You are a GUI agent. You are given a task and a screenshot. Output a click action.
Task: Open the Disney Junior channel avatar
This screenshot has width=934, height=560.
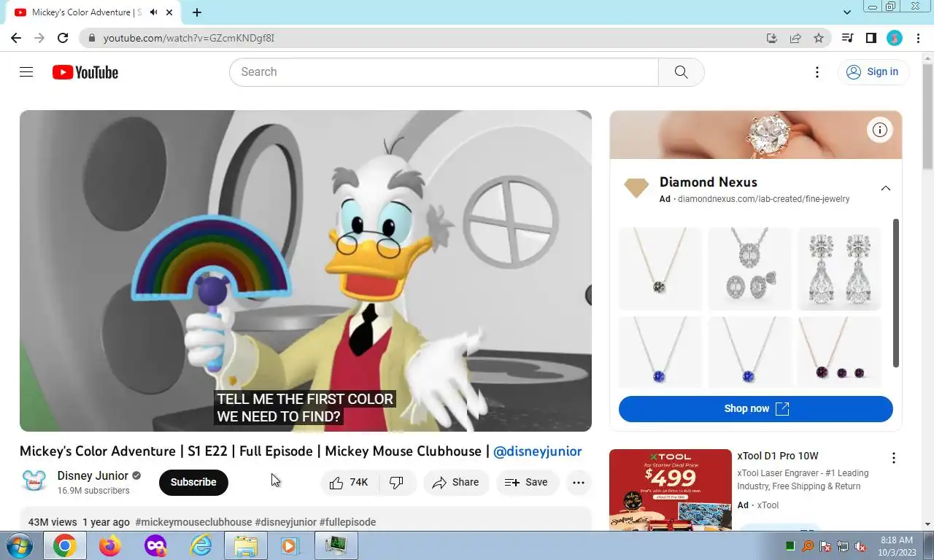coord(34,482)
